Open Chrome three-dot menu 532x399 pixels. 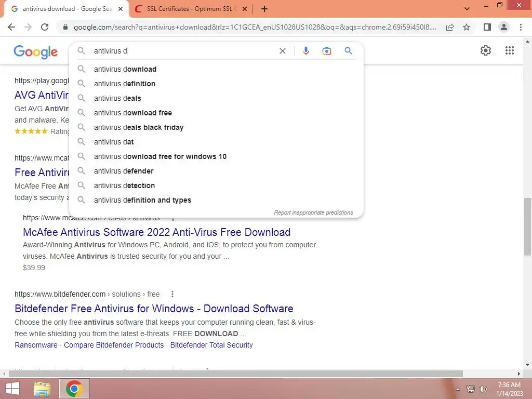[x=521, y=27]
